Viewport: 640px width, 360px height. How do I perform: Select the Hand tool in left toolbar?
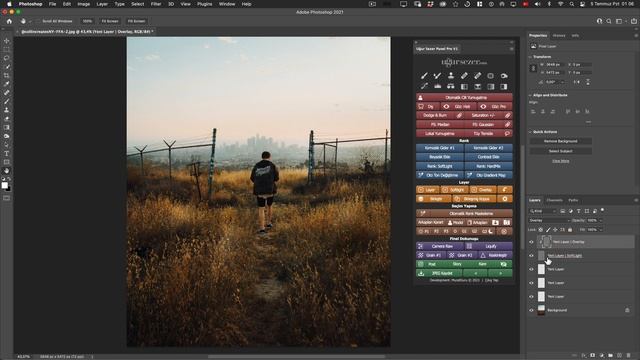click(7, 171)
